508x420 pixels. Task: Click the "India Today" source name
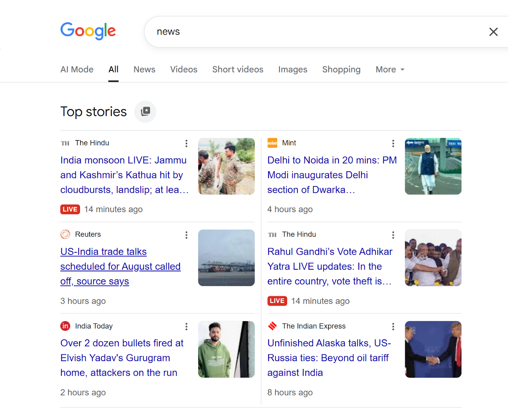(x=94, y=326)
